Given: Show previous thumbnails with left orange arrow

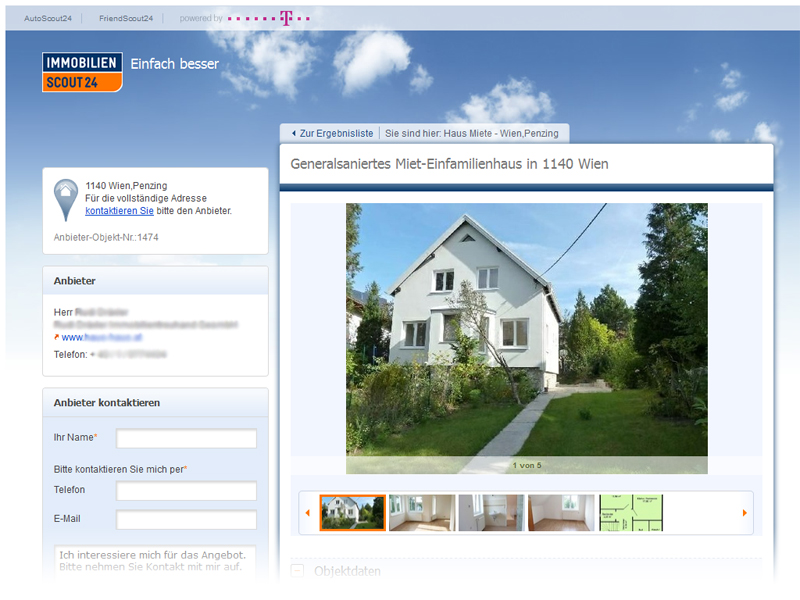Looking at the screenshot, I should click(x=308, y=513).
